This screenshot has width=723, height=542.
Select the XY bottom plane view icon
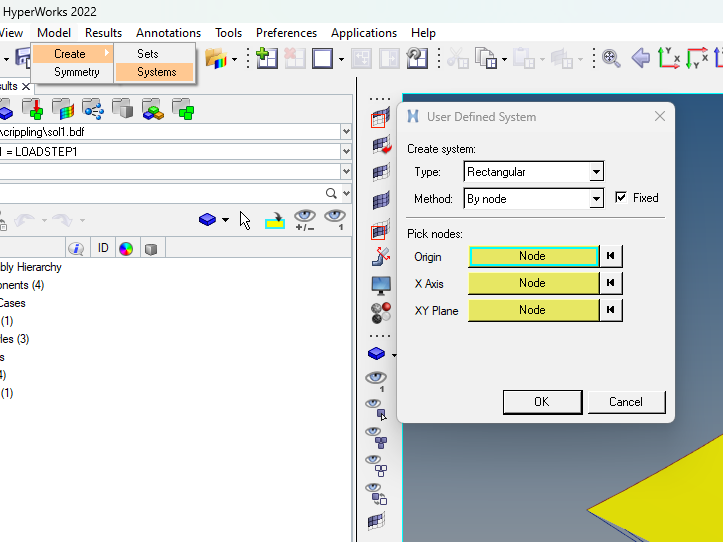pos(697,59)
